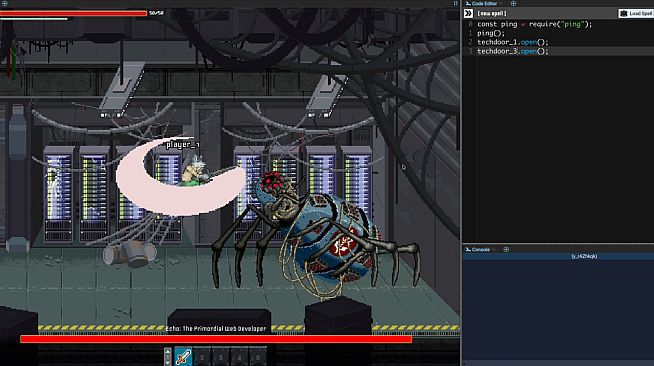Add panel next to Code Editor tab
Image resolution: width=654 pixels, height=366 pixels.
pyautogui.click(x=513, y=3)
